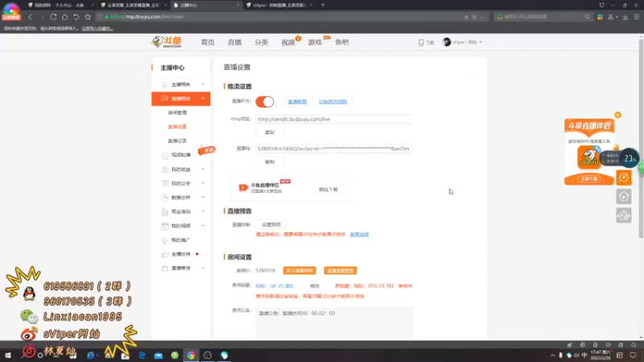Image resolution: width=644 pixels, height=362 pixels.
Task: Click the pie chart icon for 数据分析
Action: (165, 197)
